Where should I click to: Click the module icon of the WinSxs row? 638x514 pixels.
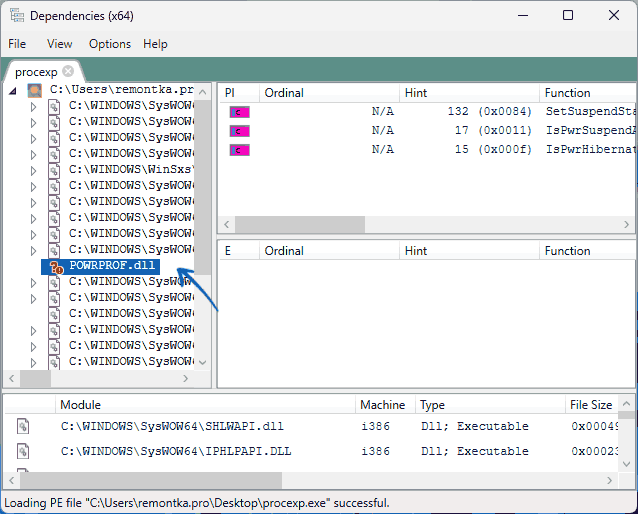coord(54,171)
